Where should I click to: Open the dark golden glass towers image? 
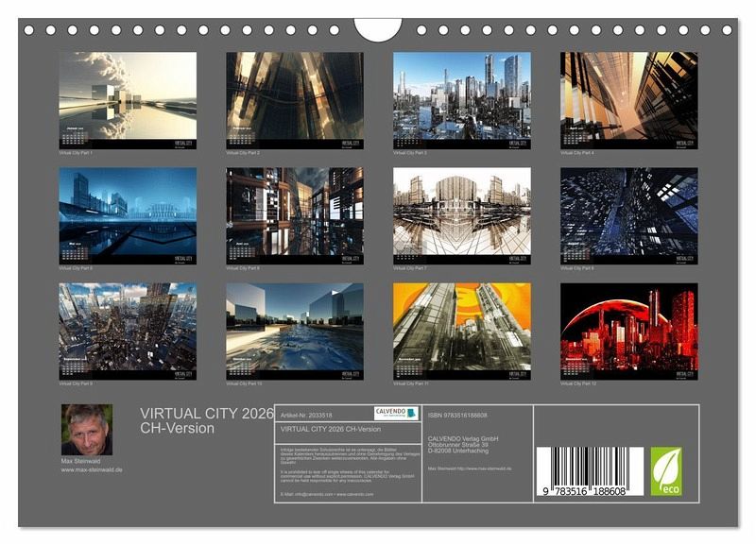[x=295, y=100]
